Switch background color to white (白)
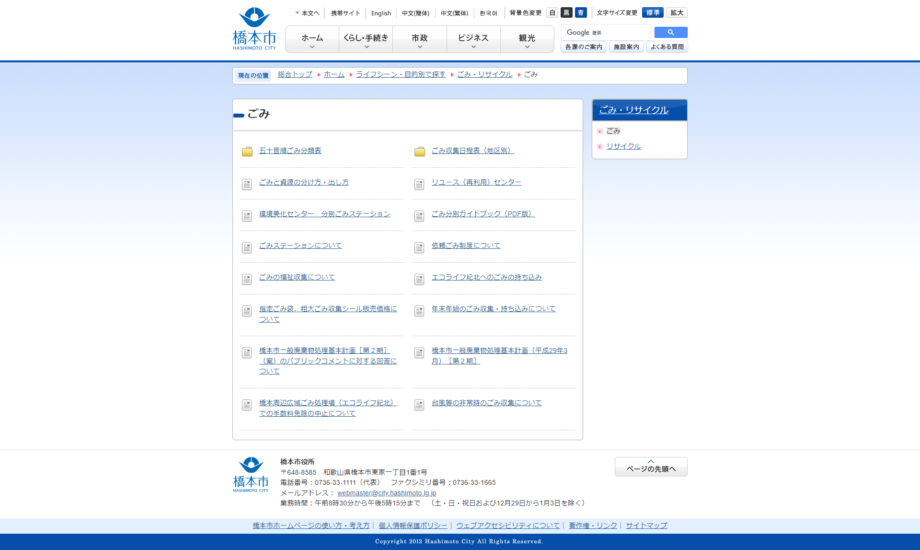 click(552, 13)
